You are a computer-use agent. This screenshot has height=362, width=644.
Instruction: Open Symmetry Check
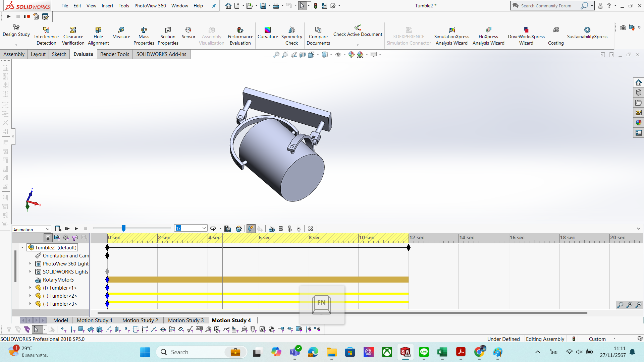coord(292,36)
